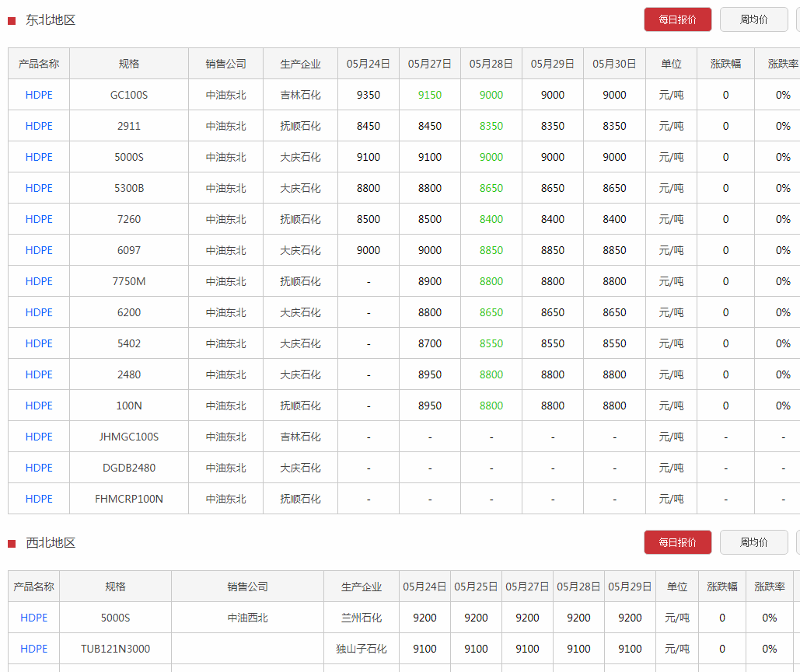
Task: Click 销售公司 header in 东北 table
Action: tap(225, 64)
